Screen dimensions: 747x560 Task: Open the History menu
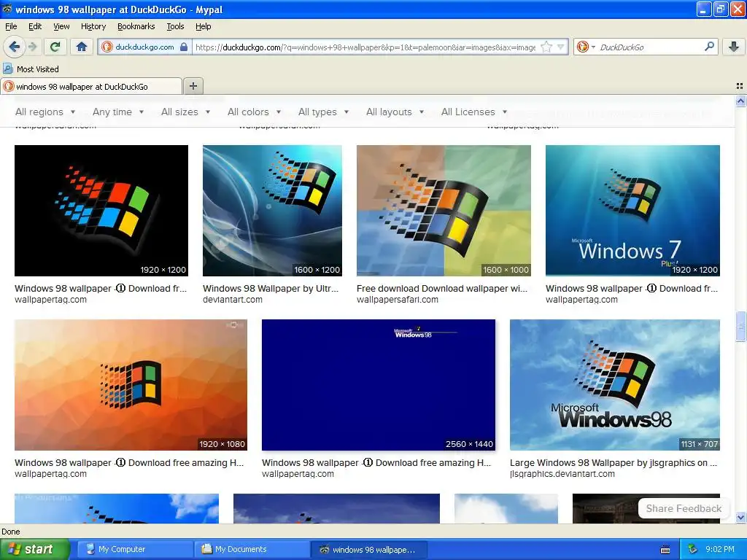pyautogui.click(x=93, y=26)
